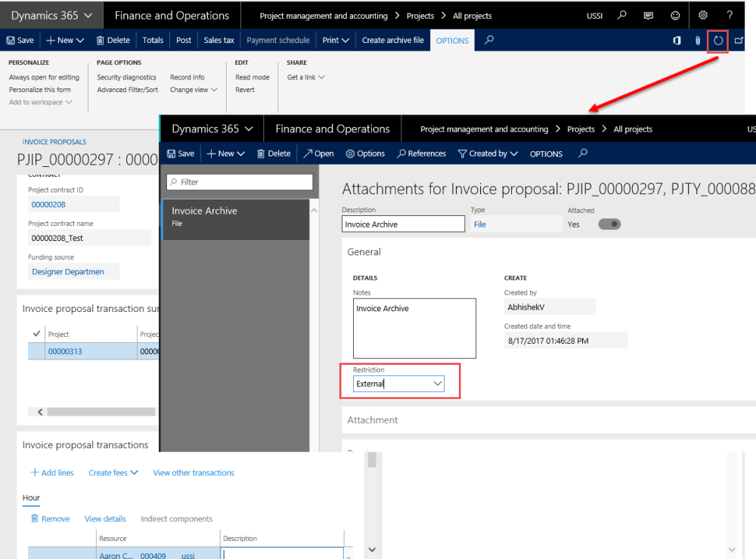756x559 pixels.
Task: Expand New dropdown in back window
Action: coord(65,41)
